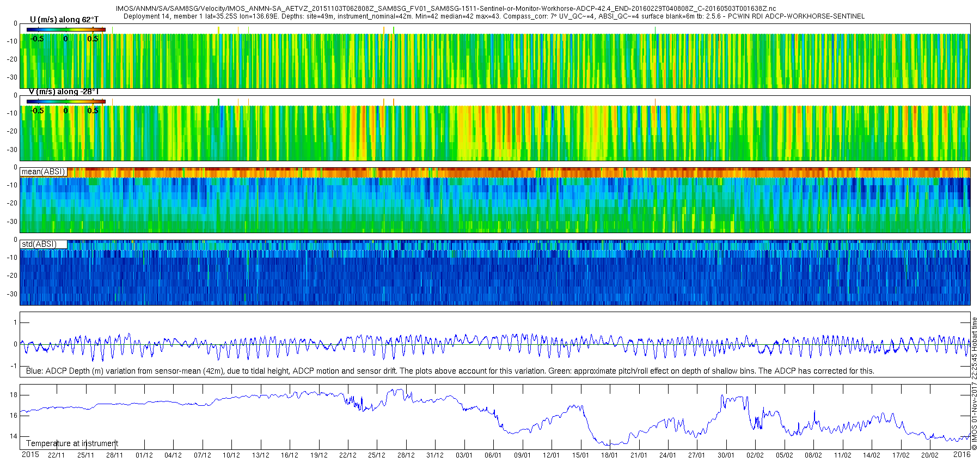980x463 pixels.
Task: Click the 'Deployment 14, member 1' metadata line
Action: (494, 16)
